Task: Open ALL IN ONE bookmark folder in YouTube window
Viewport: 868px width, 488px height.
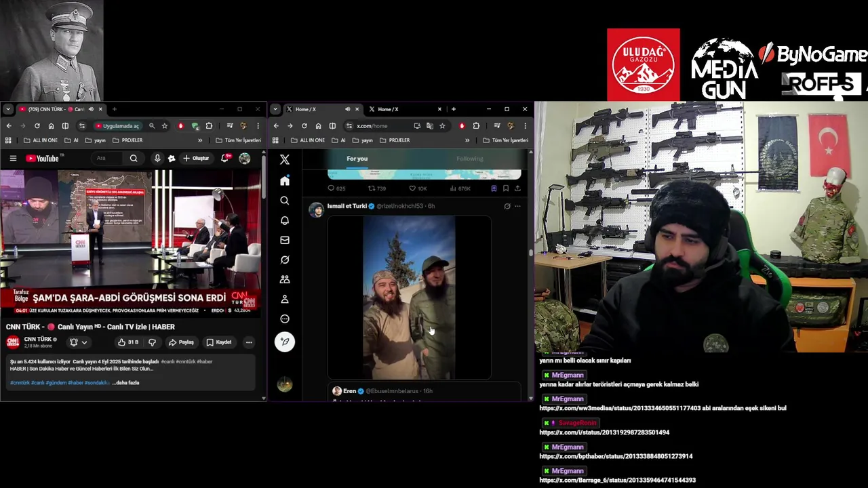Action: 40,140
